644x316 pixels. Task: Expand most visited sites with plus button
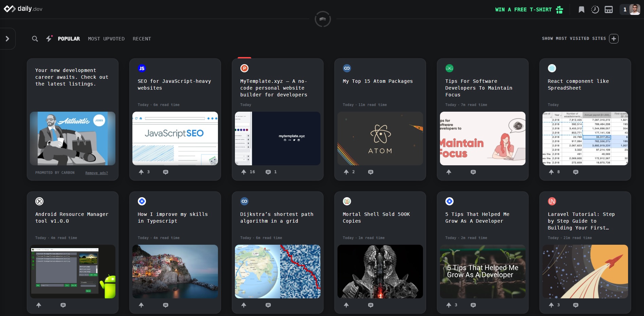[613, 39]
